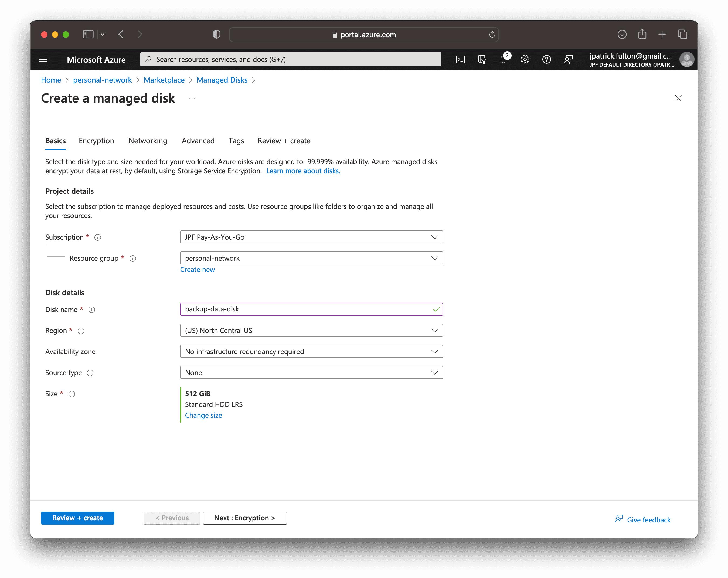Click the Give feedback link
728x578 pixels.
[x=642, y=520]
